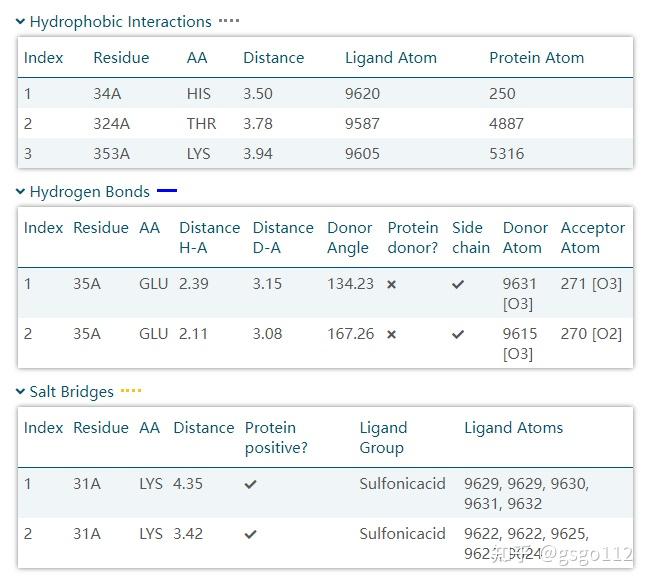Click side chain checkmark in hydrogen bond row 2
Image resolution: width=650 pixels, height=584 pixels.
point(458,334)
